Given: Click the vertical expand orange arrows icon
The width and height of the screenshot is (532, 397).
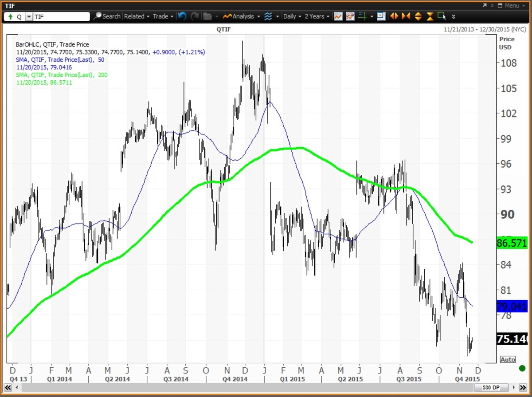Looking at the screenshot, I should 418,16.
